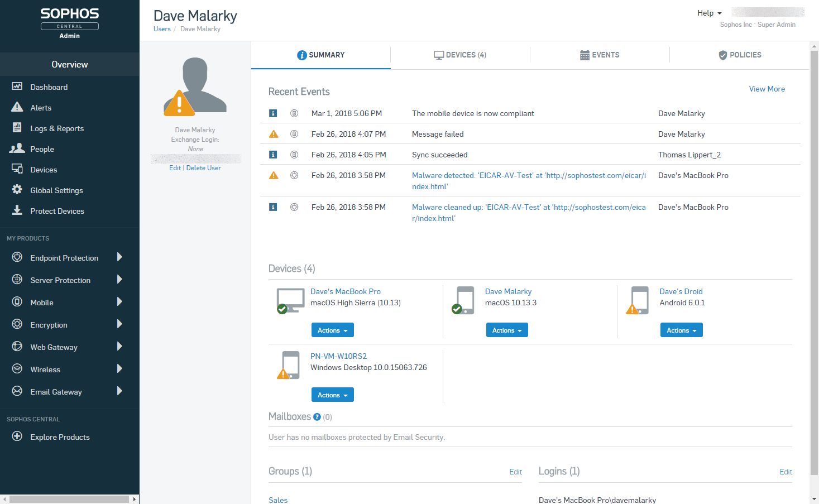This screenshot has height=504, width=819.
Task: Select Overview in the sidebar
Action: tap(70, 64)
